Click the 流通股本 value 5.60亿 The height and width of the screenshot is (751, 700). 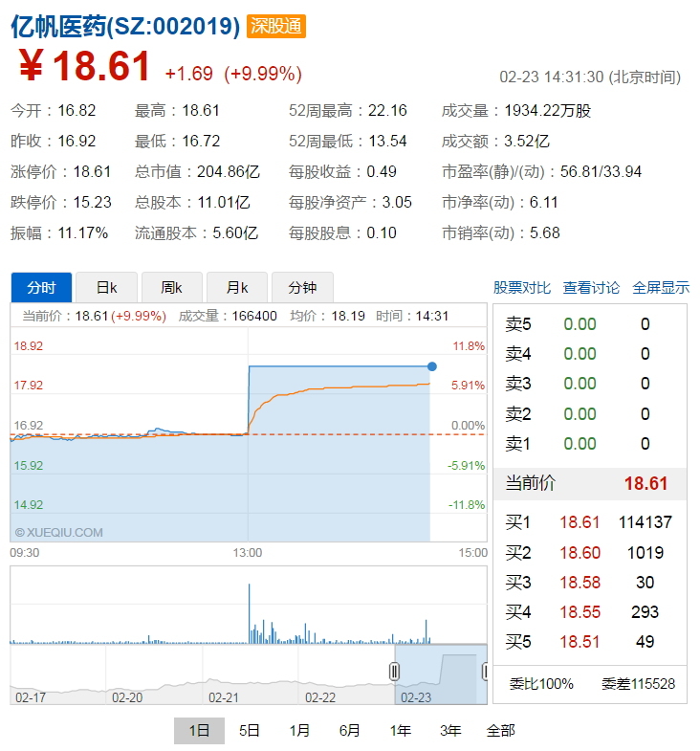(235, 232)
